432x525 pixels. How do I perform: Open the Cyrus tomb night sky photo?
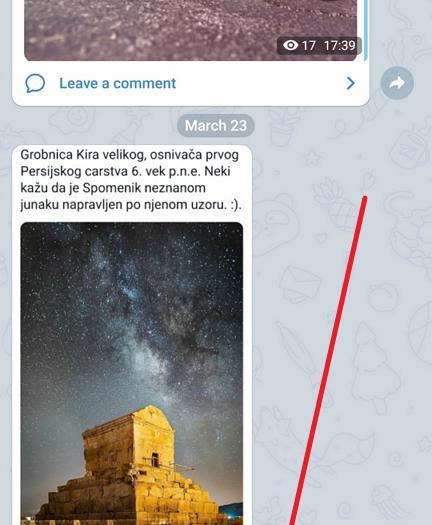click(x=132, y=373)
